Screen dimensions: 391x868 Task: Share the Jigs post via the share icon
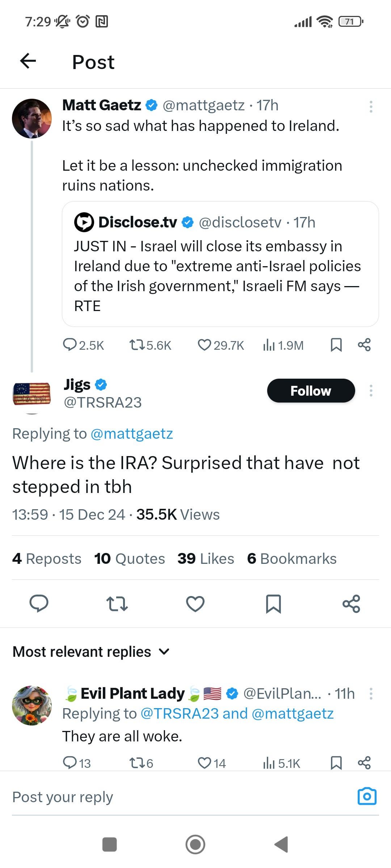coord(351,604)
